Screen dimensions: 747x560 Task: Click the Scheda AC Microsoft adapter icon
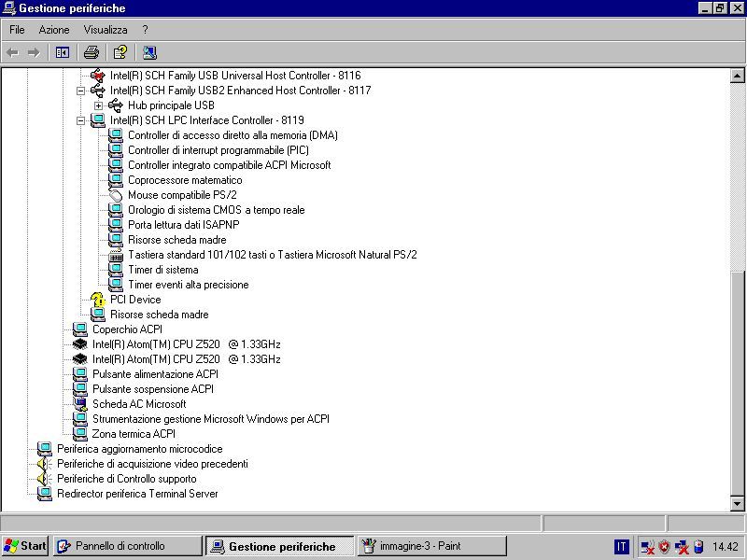(80, 404)
